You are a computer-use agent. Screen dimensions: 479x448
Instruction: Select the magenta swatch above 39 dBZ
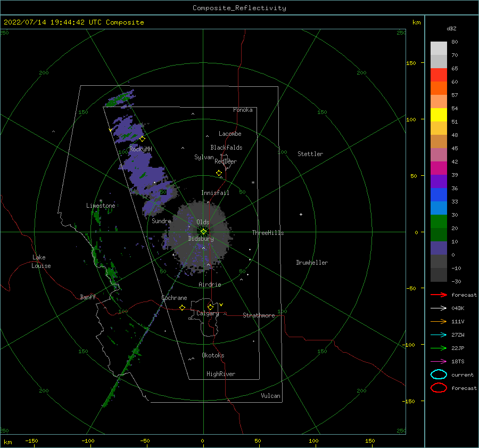click(439, 168)
